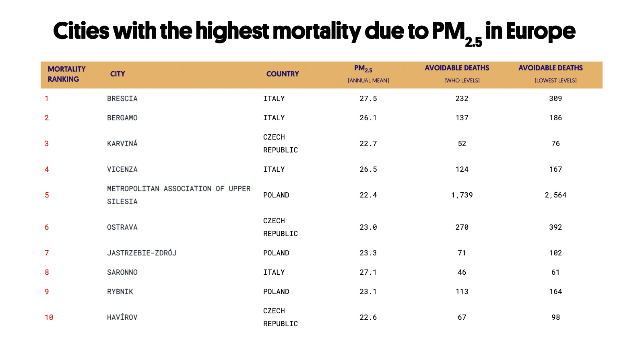Viewport: 644px width, 362px height.
Task: Click the Avoidable Deaths WHO Levels header
Action: pos(457,74)
